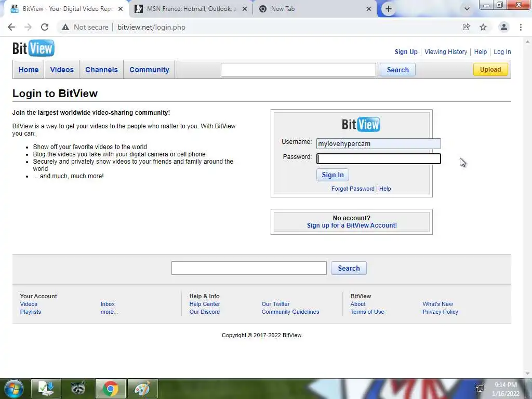The image size is (532, 399).
Task: Click the top search input field
Action: tap(298, 70)
